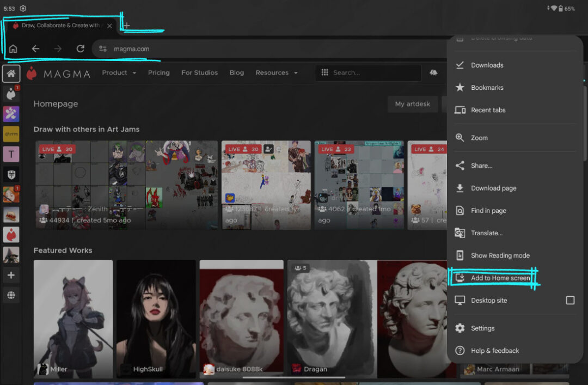Click the My artdesk button
This screenshot has height=385, width=588.
[x=413, y=104]
